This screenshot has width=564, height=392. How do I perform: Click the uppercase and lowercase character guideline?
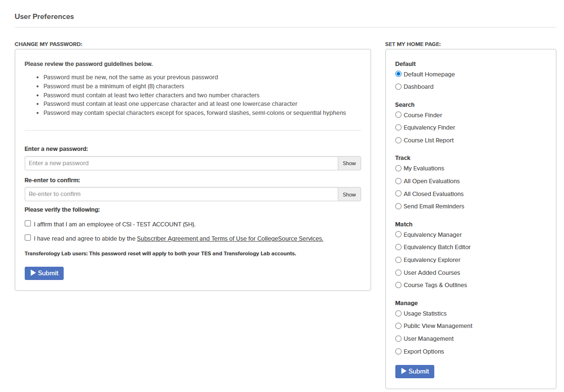point(171,104)
